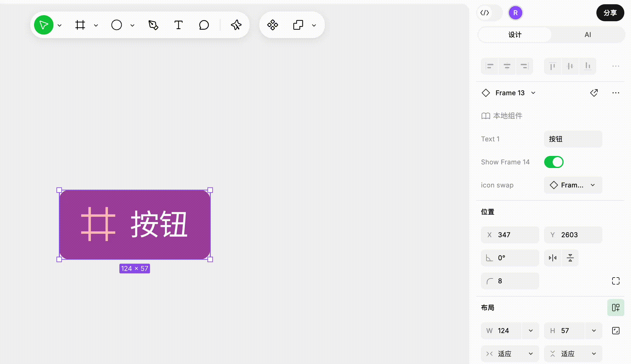631x364 pixels.
Task: Click the pink frame icon inside the button
Action: coord(98,224)
